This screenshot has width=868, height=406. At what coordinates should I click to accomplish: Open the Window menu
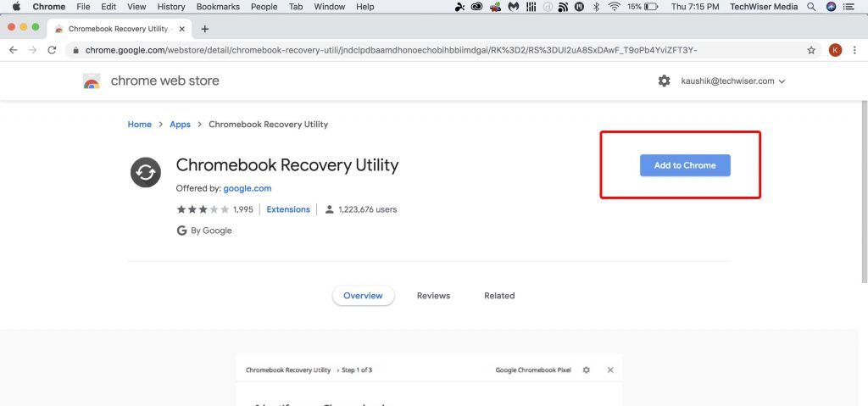pos(330,7)
